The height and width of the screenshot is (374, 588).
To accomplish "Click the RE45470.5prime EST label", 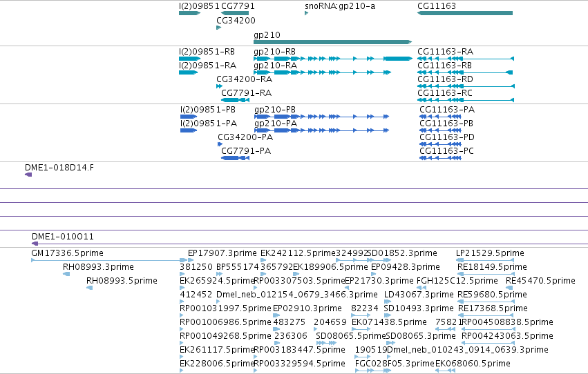I will point(540,281).
